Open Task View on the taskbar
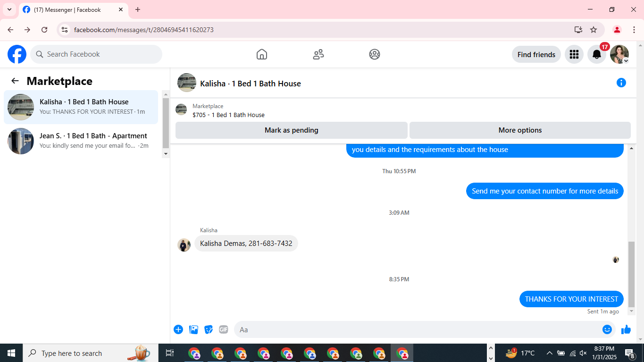 coord(170,353)
